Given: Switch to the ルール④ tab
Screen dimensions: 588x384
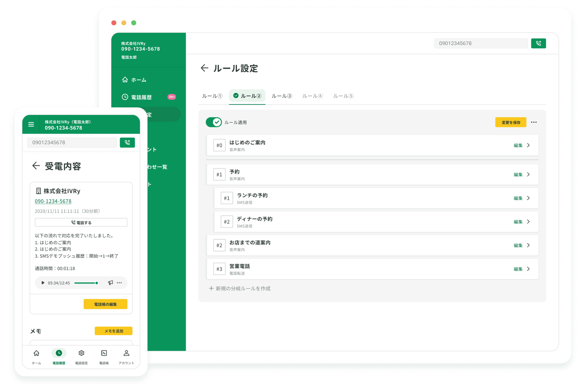Looking at the screenshot, I should 312,96.
